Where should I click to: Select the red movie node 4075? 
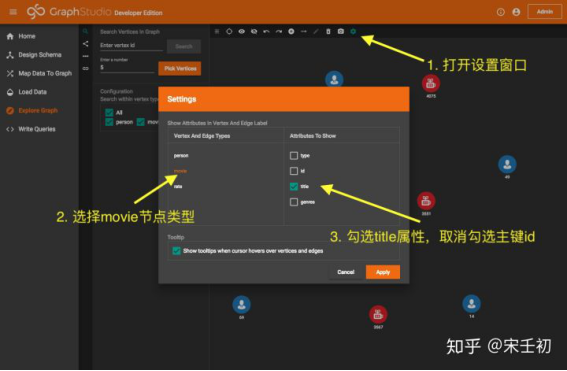pyautogui.click(x=431, y=84)
